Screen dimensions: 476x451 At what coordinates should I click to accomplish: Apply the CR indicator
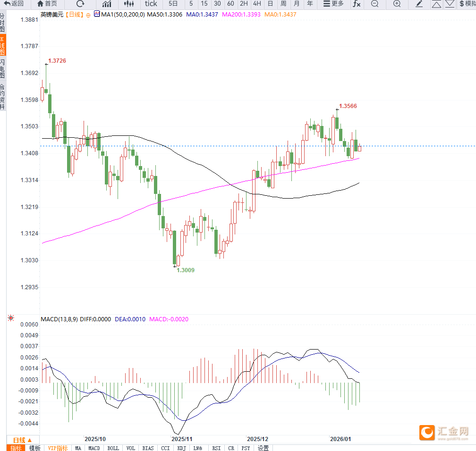pyautogui.click(x=231, y=448)
